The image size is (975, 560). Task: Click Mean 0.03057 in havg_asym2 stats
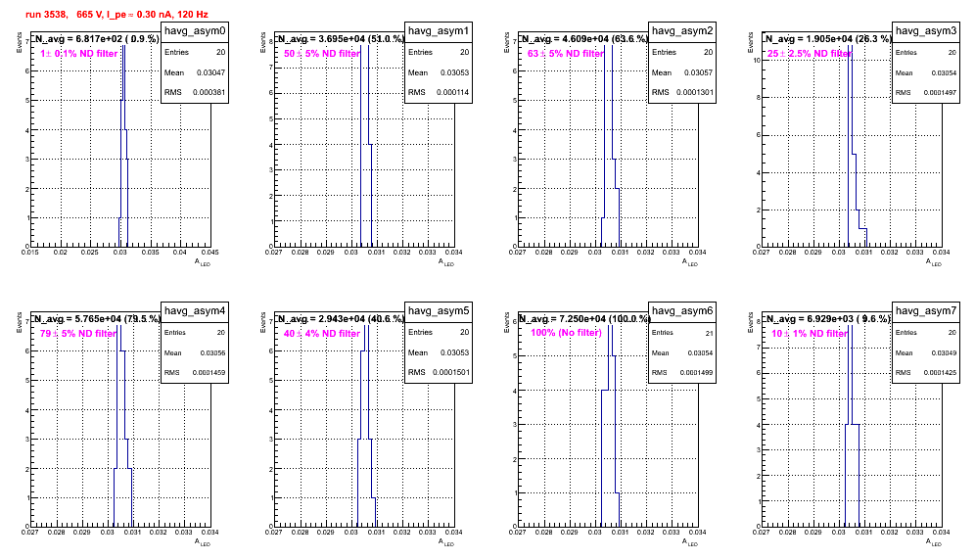682,72
